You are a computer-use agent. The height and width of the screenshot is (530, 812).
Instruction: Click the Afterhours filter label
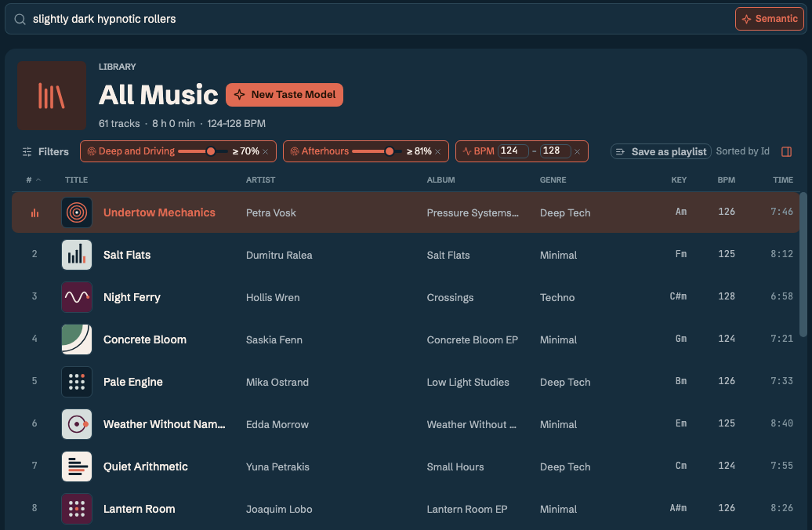tap(324, 151)
